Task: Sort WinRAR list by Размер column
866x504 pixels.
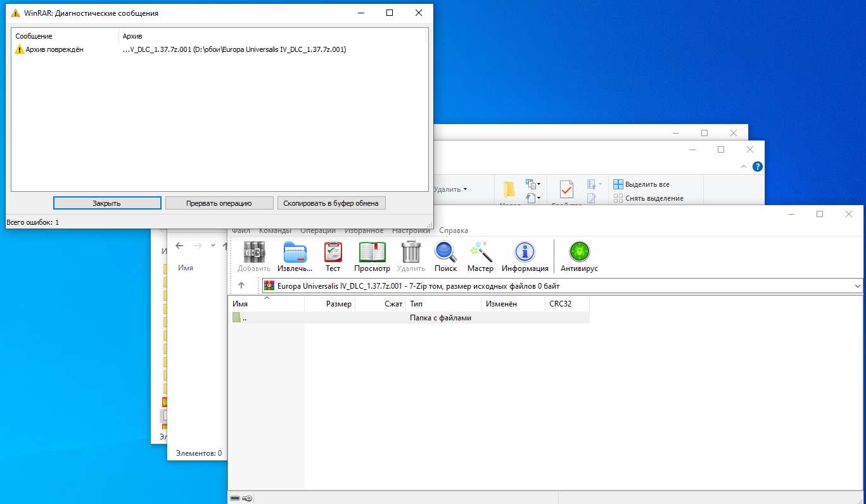Action: click(x=329, y=304)
